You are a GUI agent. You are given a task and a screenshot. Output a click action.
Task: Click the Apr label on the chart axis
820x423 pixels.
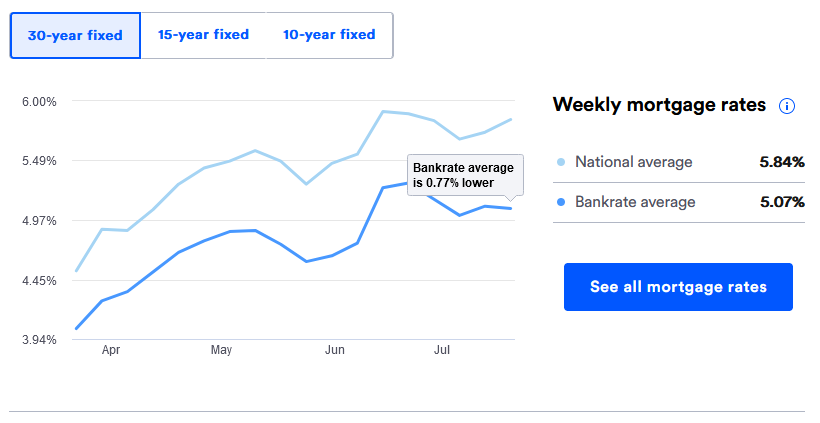click(111, 351)
